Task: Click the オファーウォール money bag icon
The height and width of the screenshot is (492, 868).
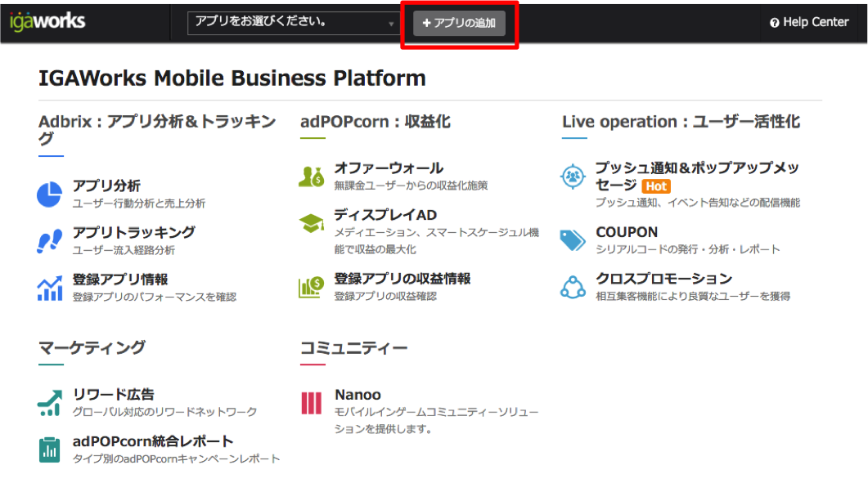Action: pyautogui.click(x=311, y=177)
